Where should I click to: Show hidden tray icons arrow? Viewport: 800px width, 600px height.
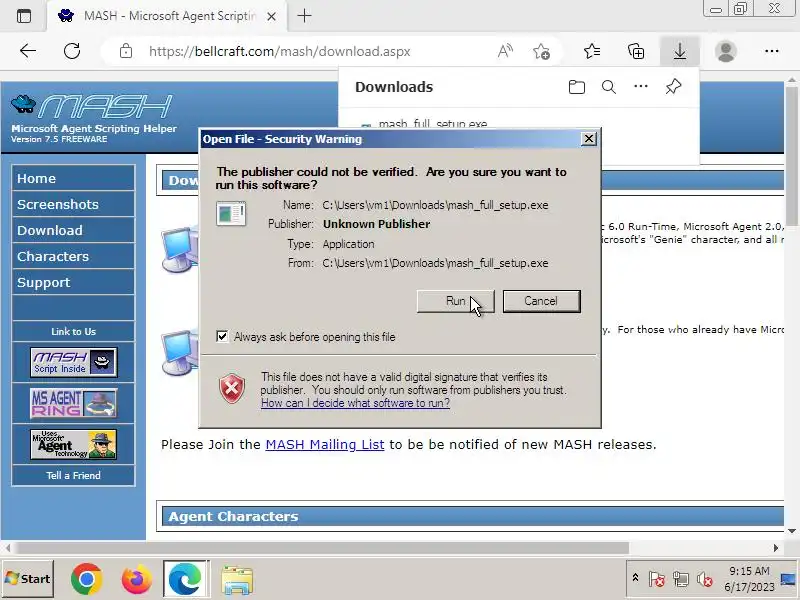pos(635,578)
